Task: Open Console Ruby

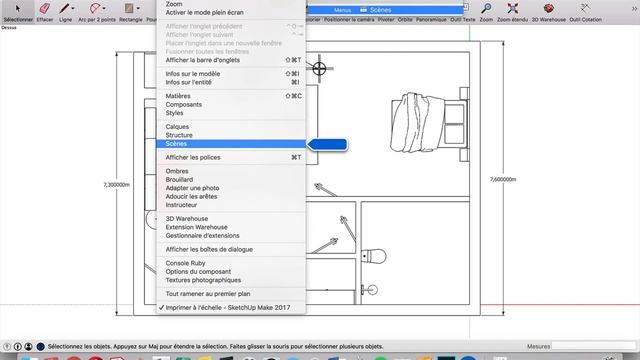Action: (231, 263)
